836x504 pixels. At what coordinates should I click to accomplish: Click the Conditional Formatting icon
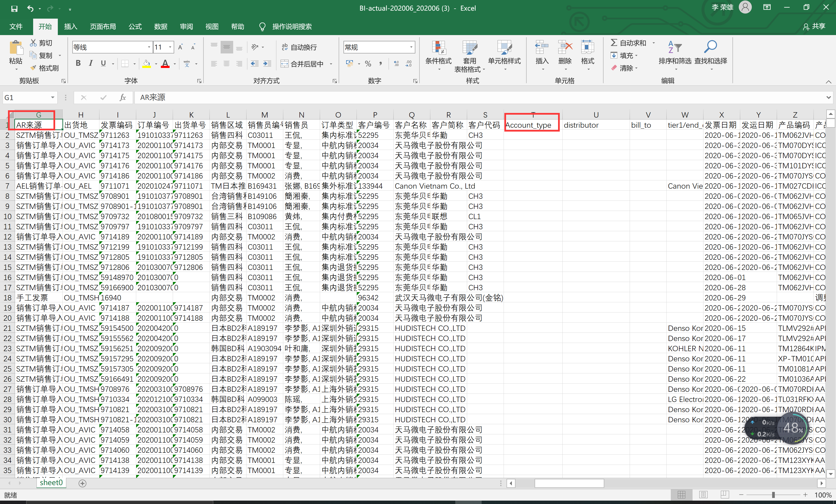[438, 47]
